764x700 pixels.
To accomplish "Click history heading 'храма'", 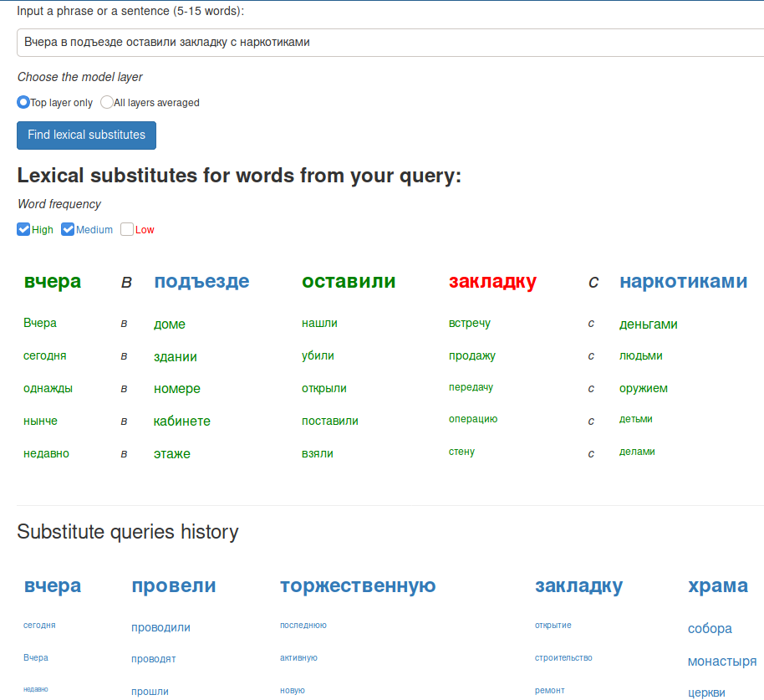I will pyautogui.click(x=718, y=585).
